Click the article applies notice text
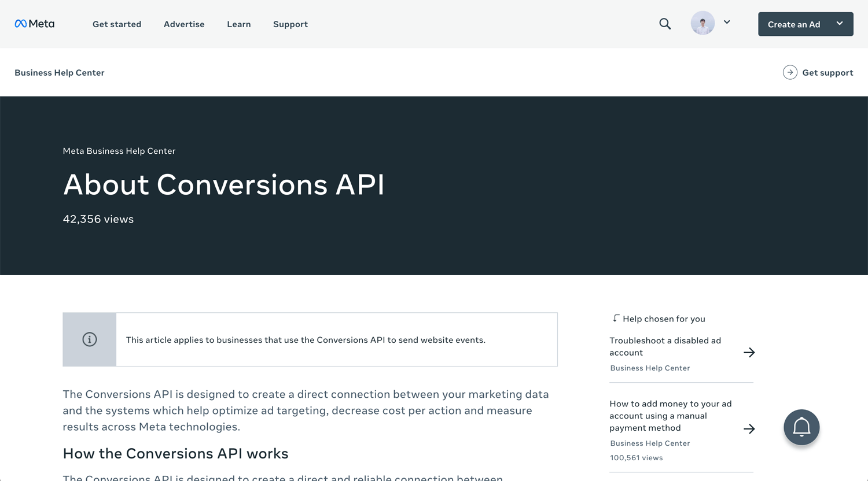The height and width of the screenshot is (481, 868). (306, 340)
